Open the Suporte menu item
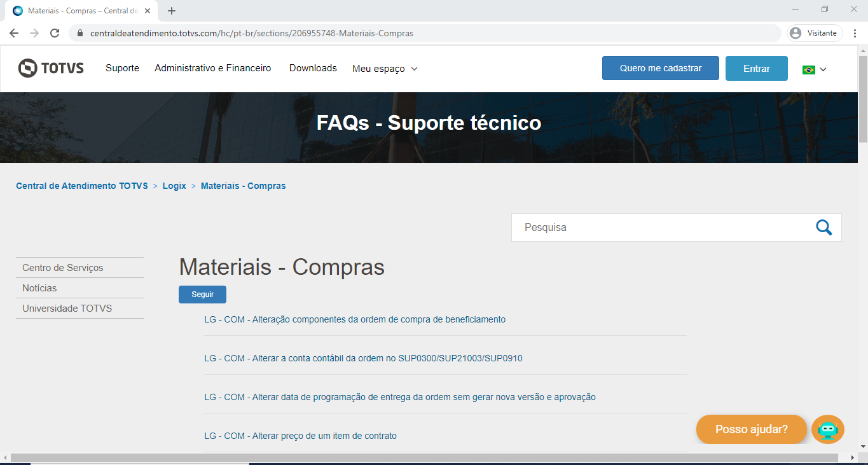Viewport: 868px width, 465px height. pyautogui.click(x=122, y=68)
